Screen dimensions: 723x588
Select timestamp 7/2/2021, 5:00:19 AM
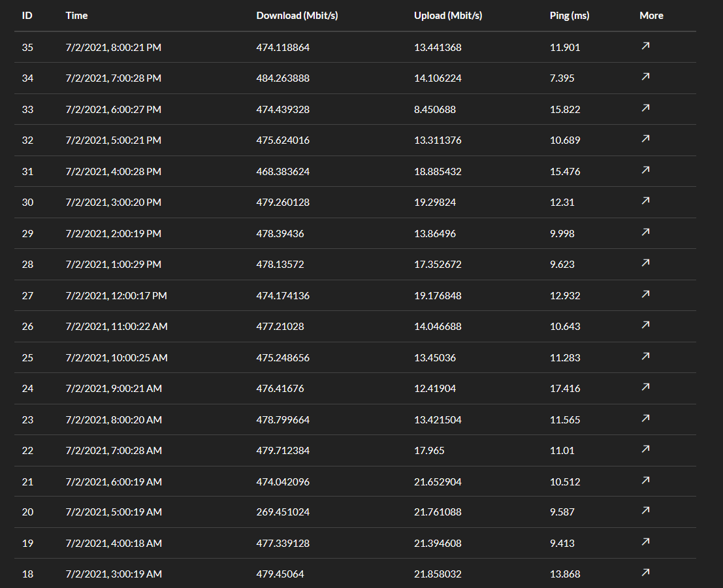coord(114,512)
